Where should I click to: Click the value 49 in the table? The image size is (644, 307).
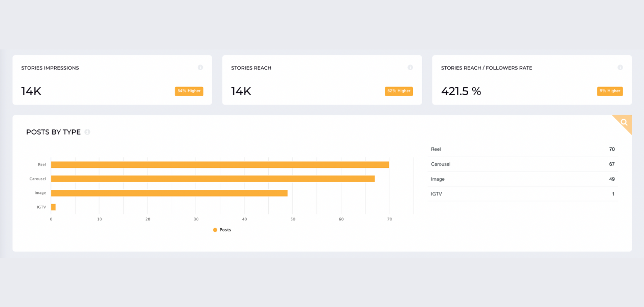click(612, 179)
